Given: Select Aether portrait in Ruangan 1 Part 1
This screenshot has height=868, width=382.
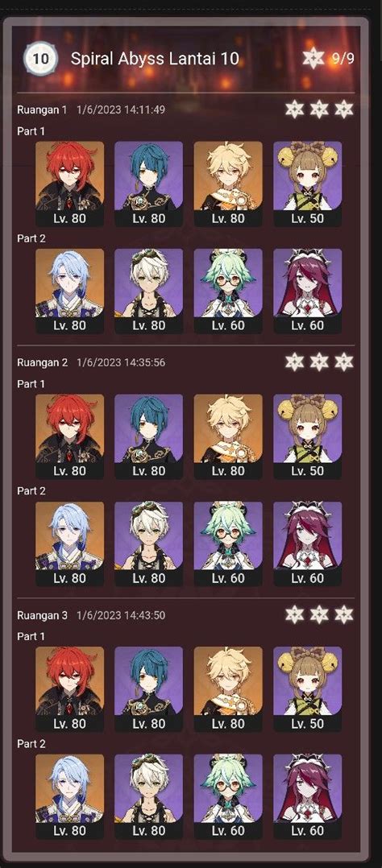Looking at the screenshot, I should pos(228,184).
